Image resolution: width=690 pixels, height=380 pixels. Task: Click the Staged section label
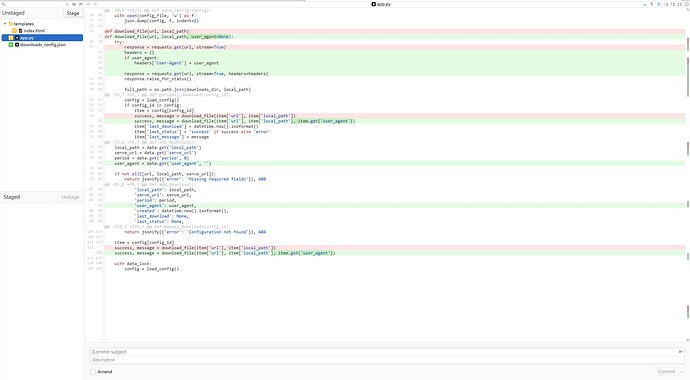12,197
